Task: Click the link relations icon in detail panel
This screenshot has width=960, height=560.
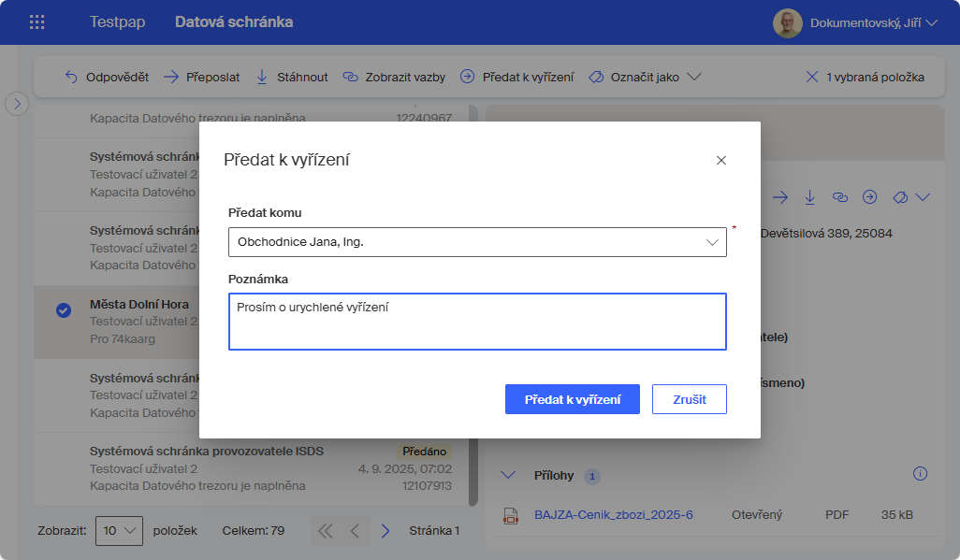Action: point(839,197)
